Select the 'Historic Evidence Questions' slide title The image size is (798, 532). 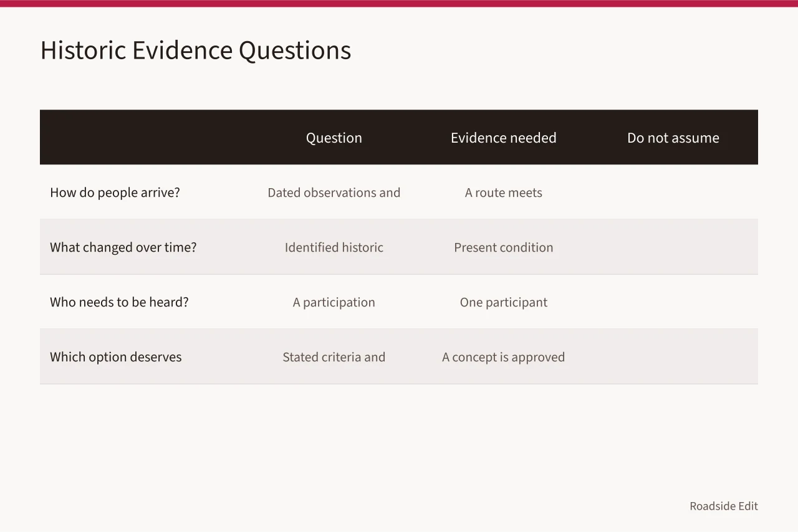click(196, 50)
